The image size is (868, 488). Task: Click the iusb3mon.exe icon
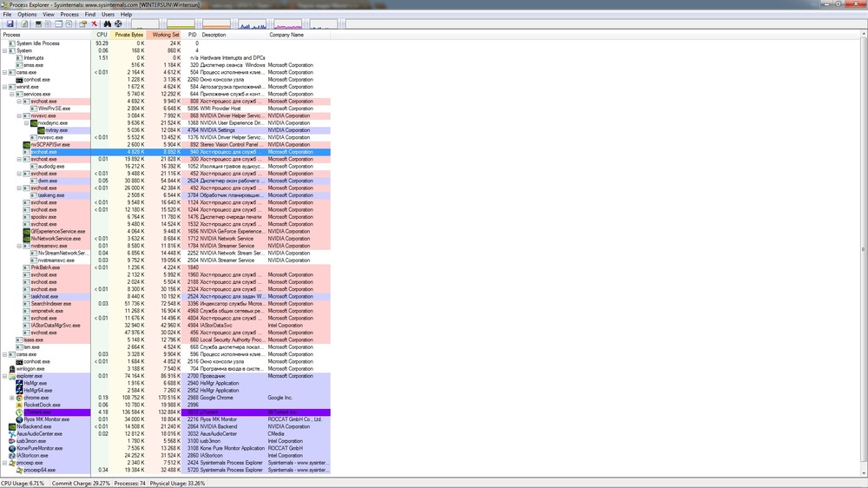pyautogui.click(x=12, y=441)
